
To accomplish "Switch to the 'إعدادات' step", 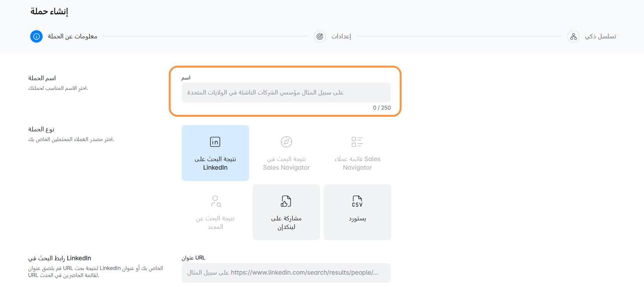I will 341,36.
